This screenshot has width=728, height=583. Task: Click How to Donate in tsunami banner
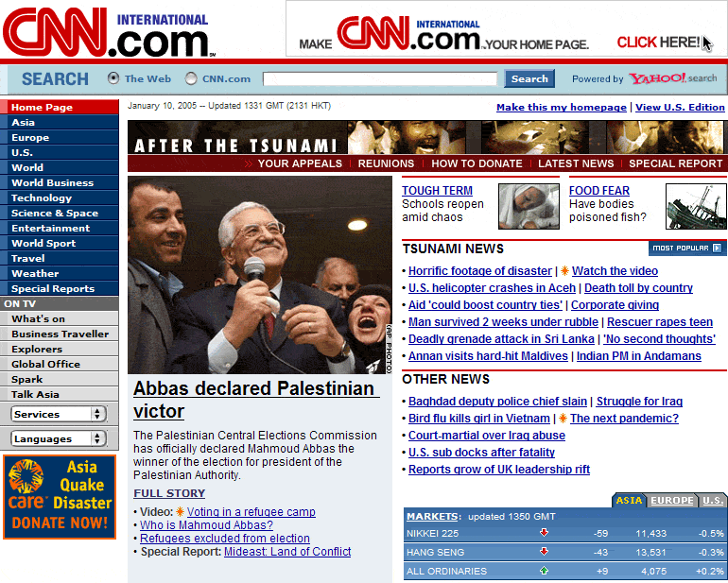pyautogui.click(x=477, y=163)
